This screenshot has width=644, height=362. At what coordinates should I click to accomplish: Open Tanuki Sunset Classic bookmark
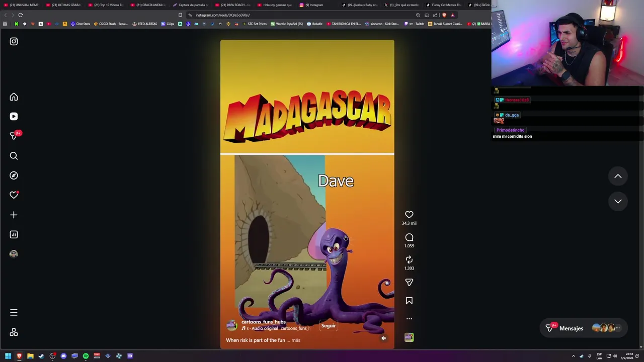pos(445,24)
